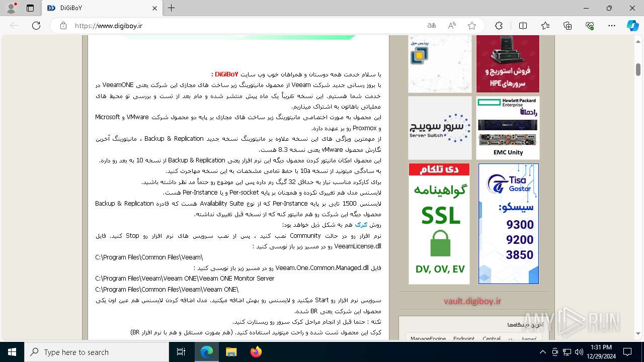Open the Favorites list icon
This screenshot has height=362, width=644.
pyautogui.click(x=545, y=26)
